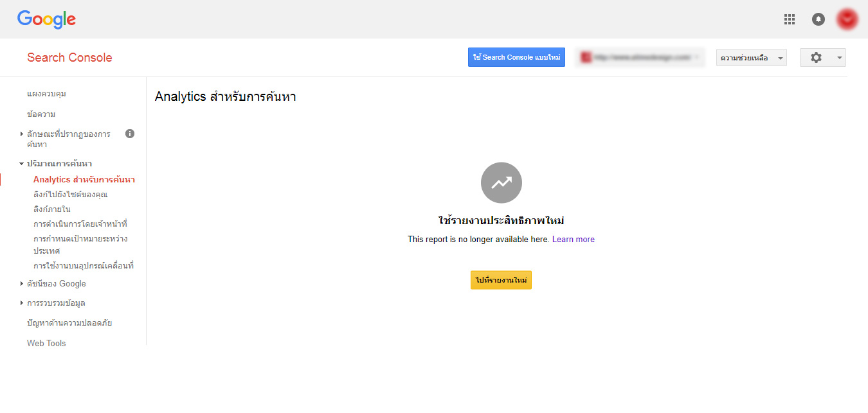Click the 'This report is no longer available here' text
The height and width of the screenshot is (413, 868).
[x=478, y=239]
